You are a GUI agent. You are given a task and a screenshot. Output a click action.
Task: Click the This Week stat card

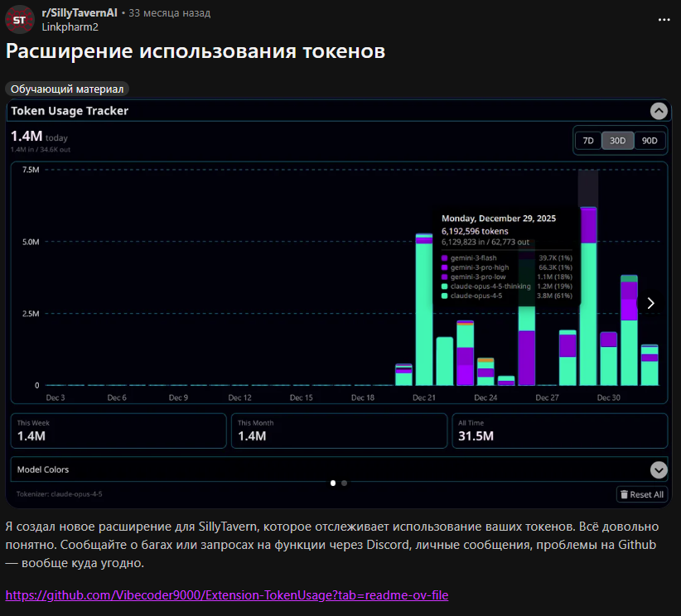(118, 431)
